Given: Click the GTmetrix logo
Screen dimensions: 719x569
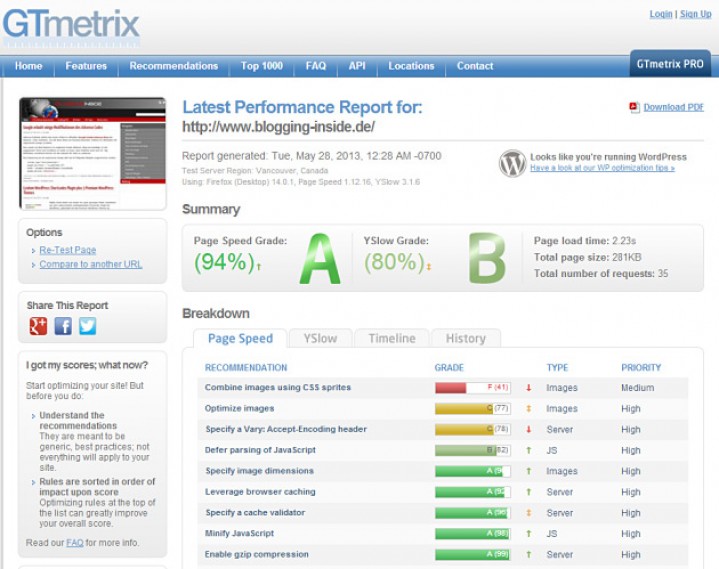Looking at the screenshot, I should (71, 27).
